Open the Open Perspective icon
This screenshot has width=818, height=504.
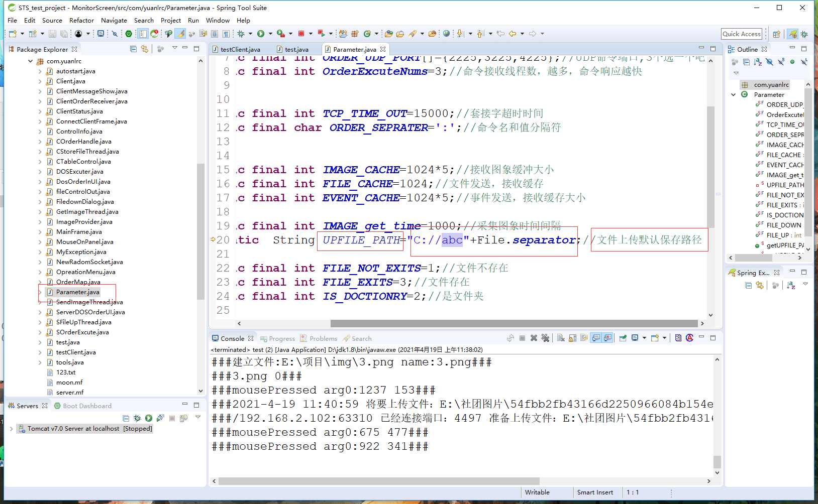[776, 34]
